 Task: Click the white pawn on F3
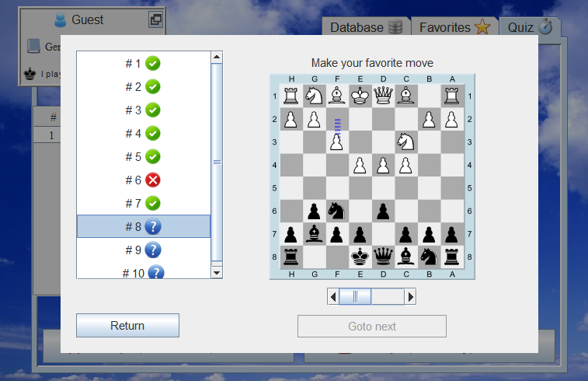pyautogui.click(x=337, y=142)
